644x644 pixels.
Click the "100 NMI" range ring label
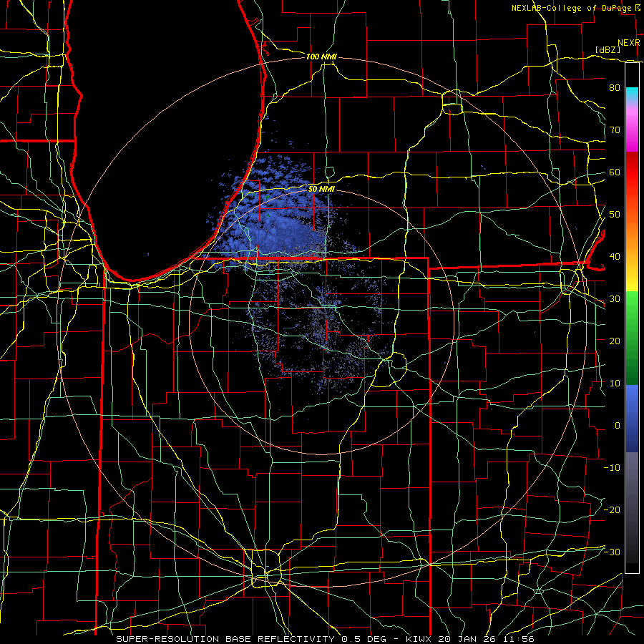(321, 57)
